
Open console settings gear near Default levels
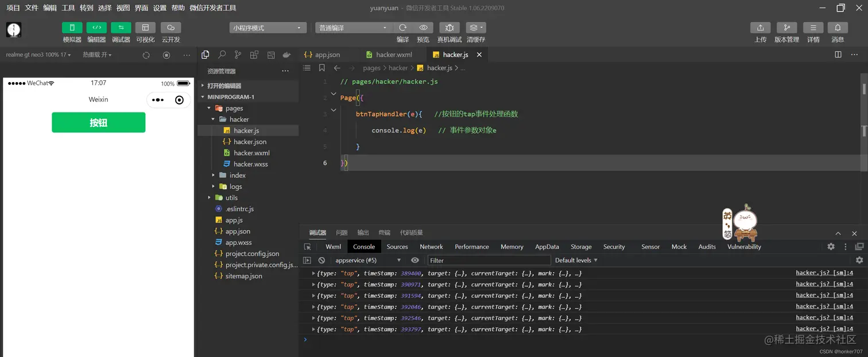pos(859,260)
